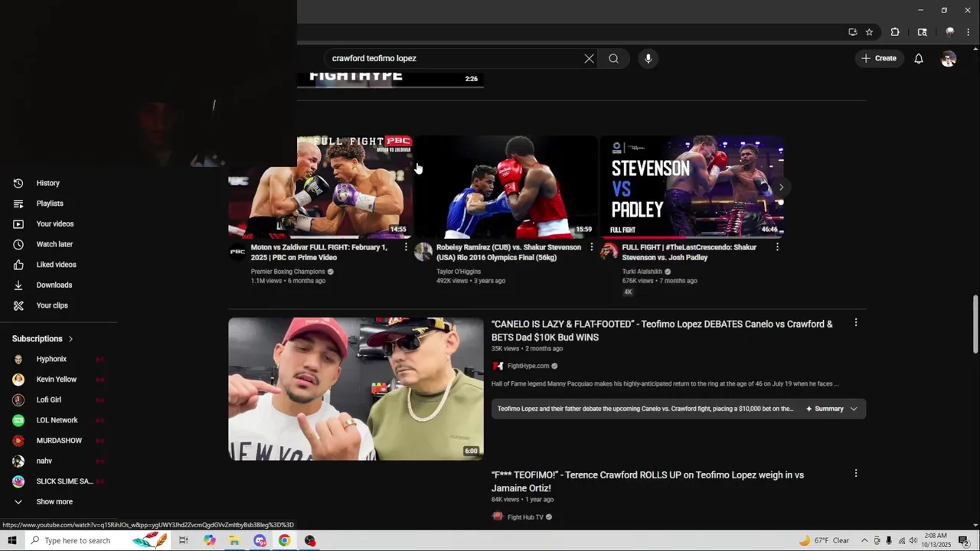
Task: Click PBC channel avatar icon
Action: tap(237, 252)
